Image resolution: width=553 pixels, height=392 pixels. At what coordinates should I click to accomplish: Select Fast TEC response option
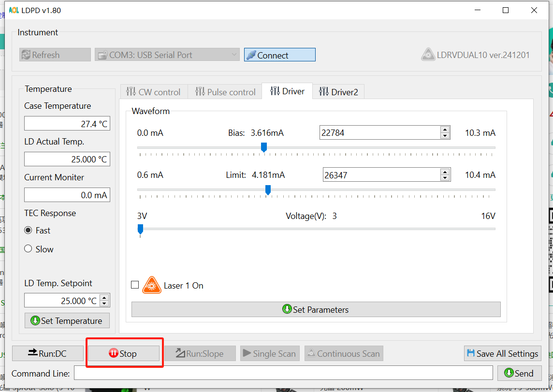pos(28,231)
